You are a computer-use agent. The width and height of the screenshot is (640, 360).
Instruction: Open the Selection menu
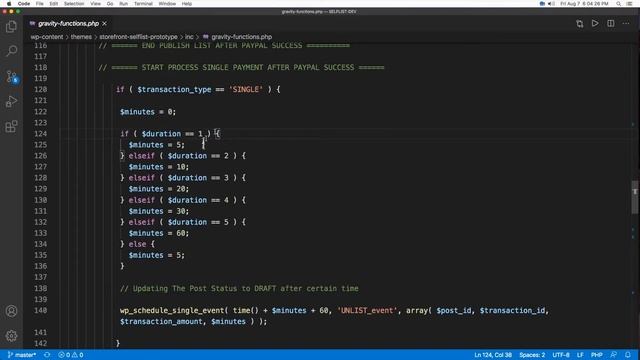pyautogui.click(x=74, y=4)
